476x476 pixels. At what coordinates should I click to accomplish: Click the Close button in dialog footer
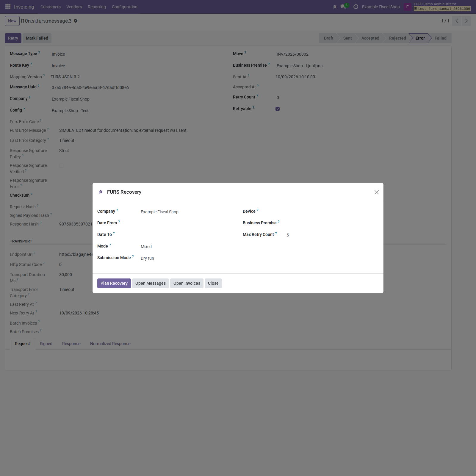click(213, 283)
